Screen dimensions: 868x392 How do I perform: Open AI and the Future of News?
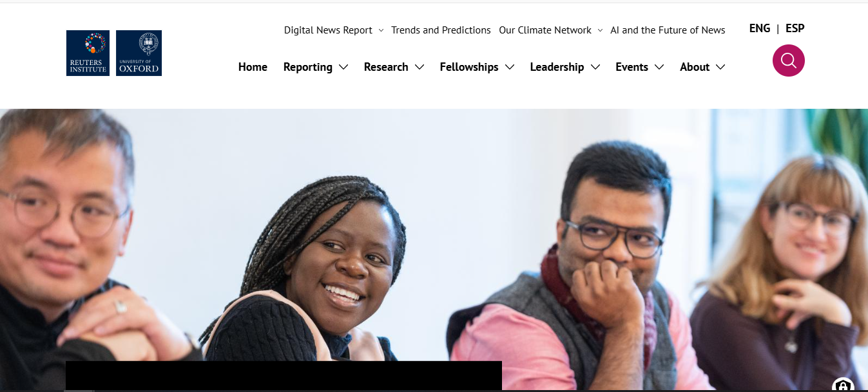coord(668,30)
